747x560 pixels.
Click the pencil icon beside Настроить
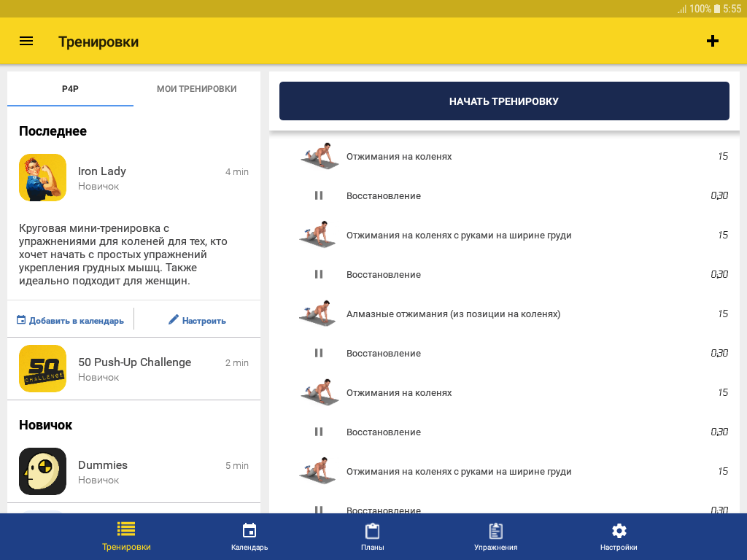(174, 319)
